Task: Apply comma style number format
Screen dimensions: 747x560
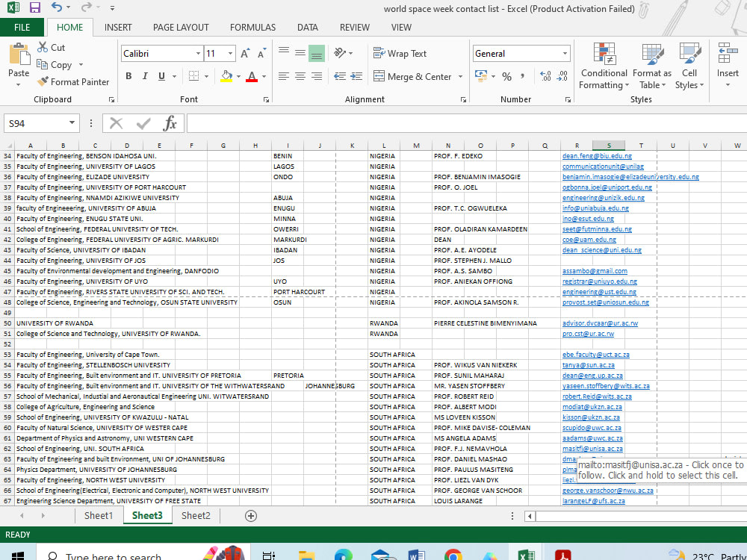Action: click(x=523, y=76)
